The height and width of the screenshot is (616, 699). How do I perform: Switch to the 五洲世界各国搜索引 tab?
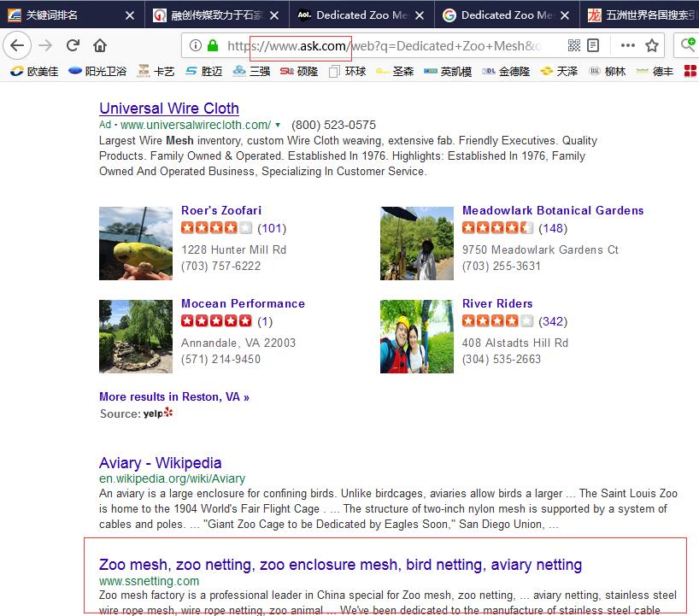pyautogui.click(x=645, y=15)
